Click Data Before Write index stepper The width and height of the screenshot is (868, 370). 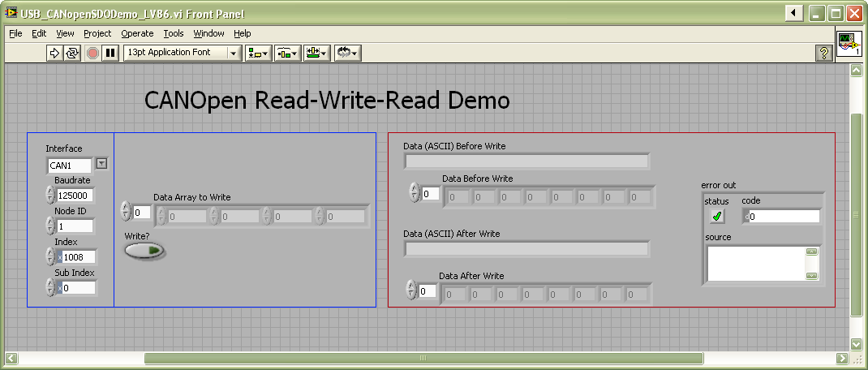415,193
